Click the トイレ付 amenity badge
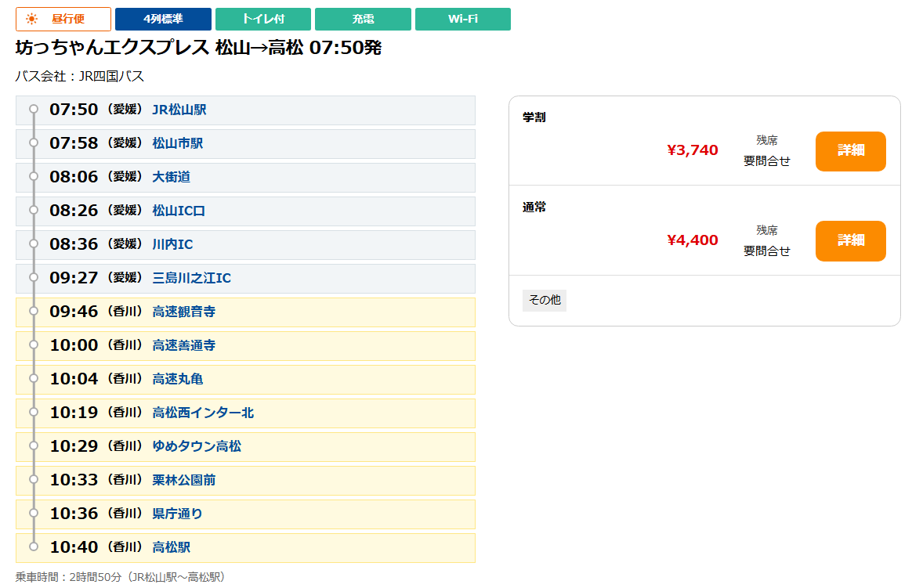The height and width of the screenshot is (588, 912). pos(263,19)
